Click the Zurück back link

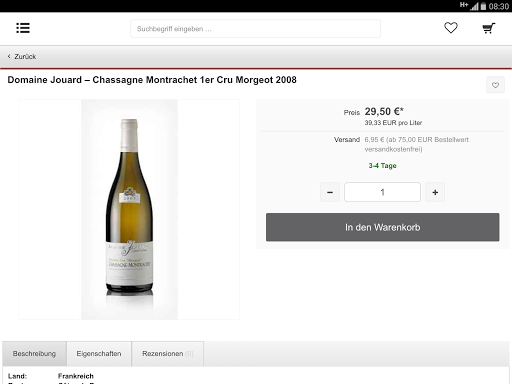tap(22, 56)
